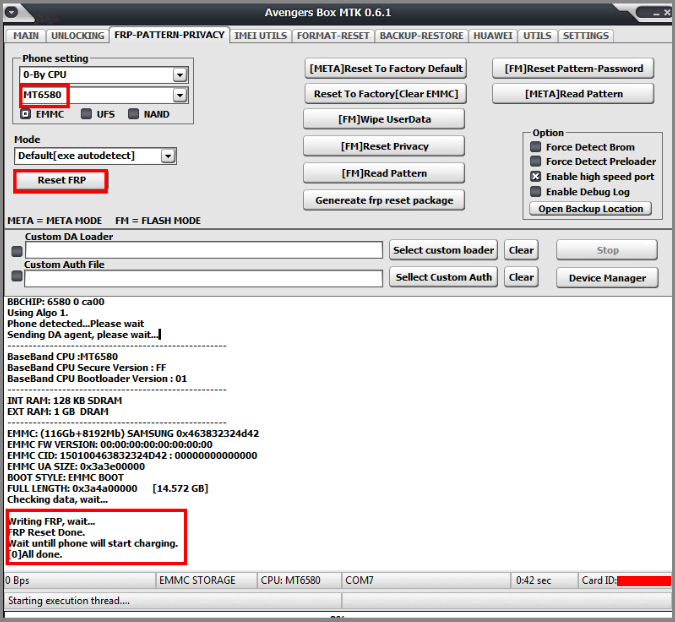Open the UNLOCKING tab

(77, 36)
